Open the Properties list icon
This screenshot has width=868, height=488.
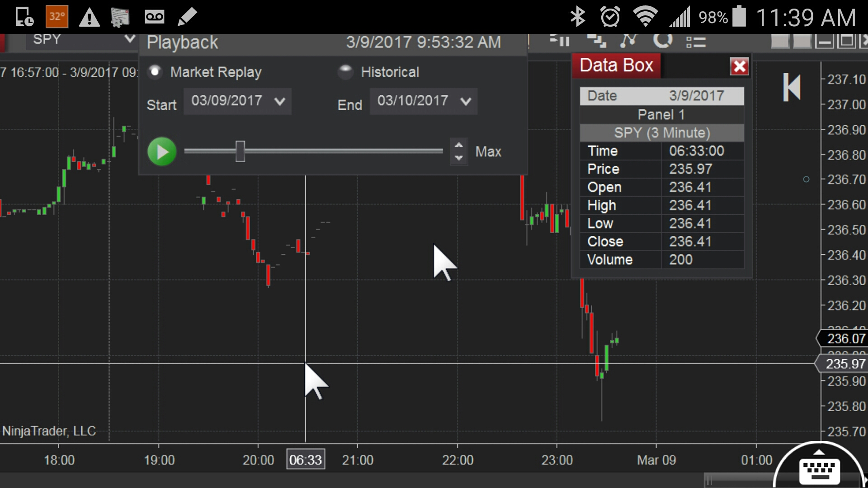(696, 42)
